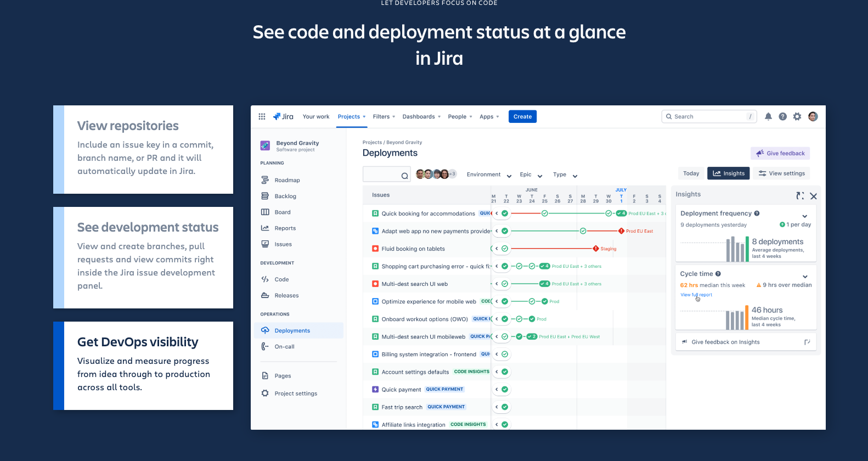Click the Create button
The height and width of the screenshot is (461, 868).
tap(522, 116)
